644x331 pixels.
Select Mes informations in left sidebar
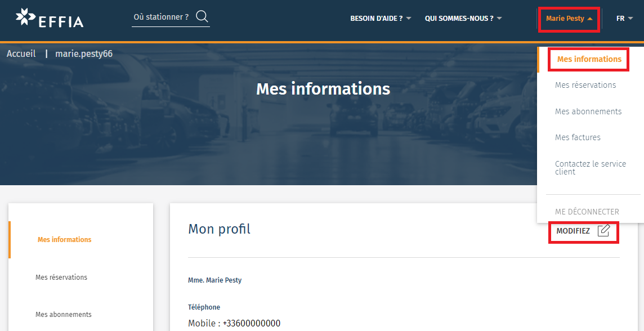click(x=65, y=239)
